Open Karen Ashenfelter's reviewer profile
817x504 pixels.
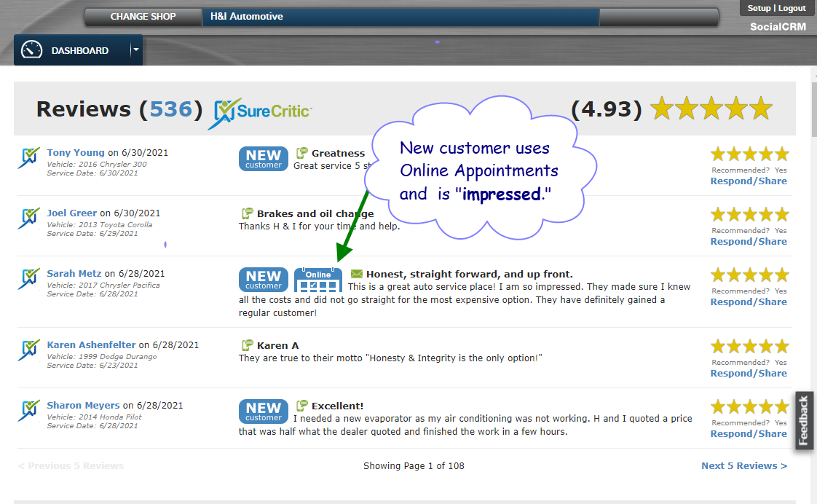92,344
